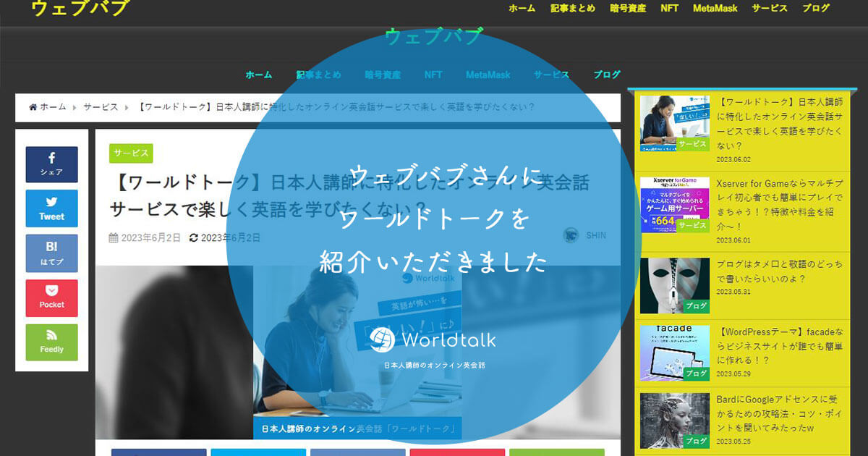Image resolution: width=868 pixels, height=456 pixels.
Task: Subscribe through the Feedly RSS button
Action: coord(51,342)
